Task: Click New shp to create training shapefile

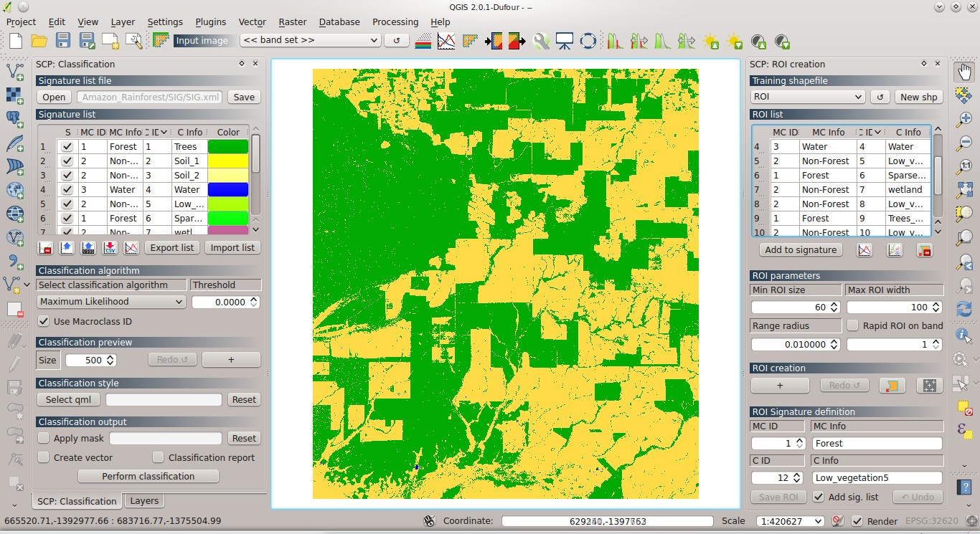Action: tap(918, 96)
